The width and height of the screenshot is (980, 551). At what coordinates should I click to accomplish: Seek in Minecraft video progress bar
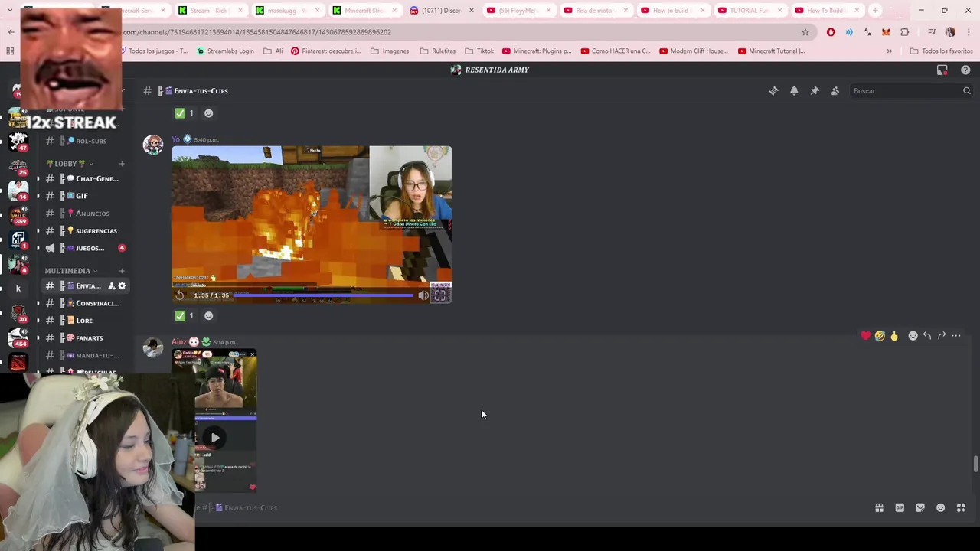323,295
